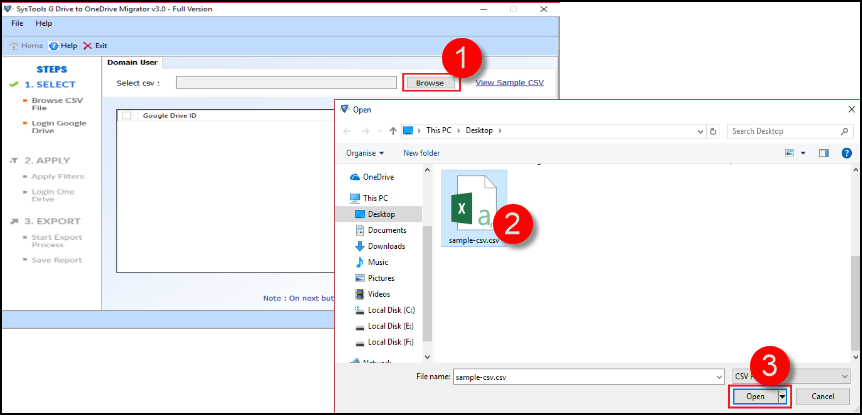Click the Google Drive ID column header
Image resolution: width=862 pixels, height=415 pixels.
170,115
